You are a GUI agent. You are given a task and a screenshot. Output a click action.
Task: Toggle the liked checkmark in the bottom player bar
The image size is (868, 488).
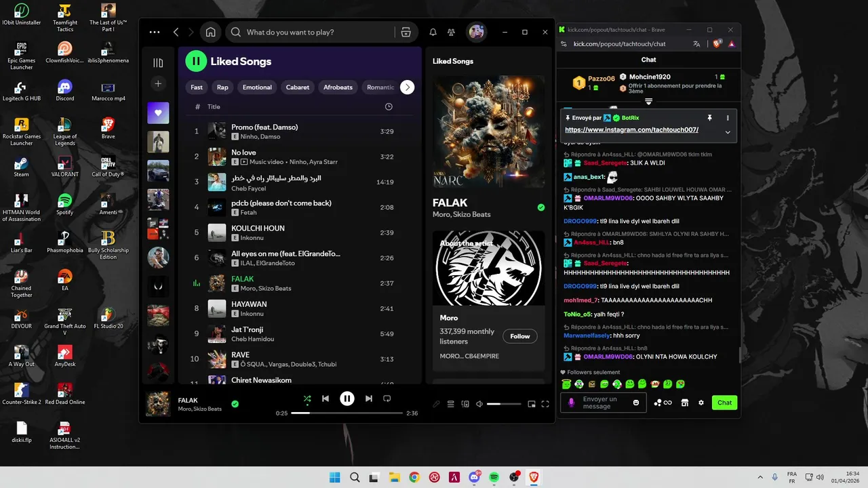coord(235,404)
